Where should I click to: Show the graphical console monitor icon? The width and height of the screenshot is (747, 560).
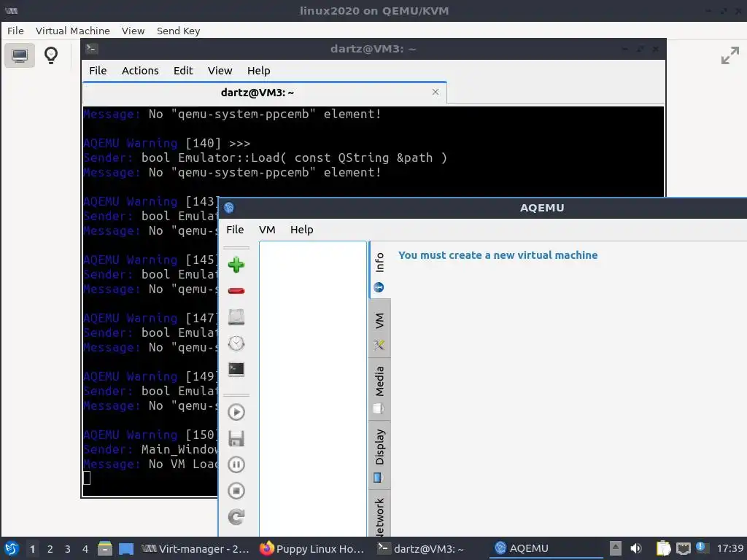tap(20, 55)
